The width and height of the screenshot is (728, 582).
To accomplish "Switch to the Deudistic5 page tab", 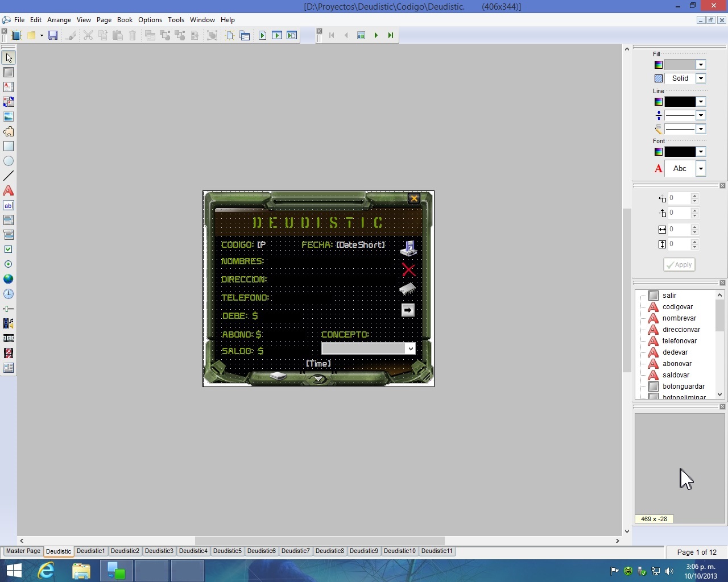I will (227, 551).
